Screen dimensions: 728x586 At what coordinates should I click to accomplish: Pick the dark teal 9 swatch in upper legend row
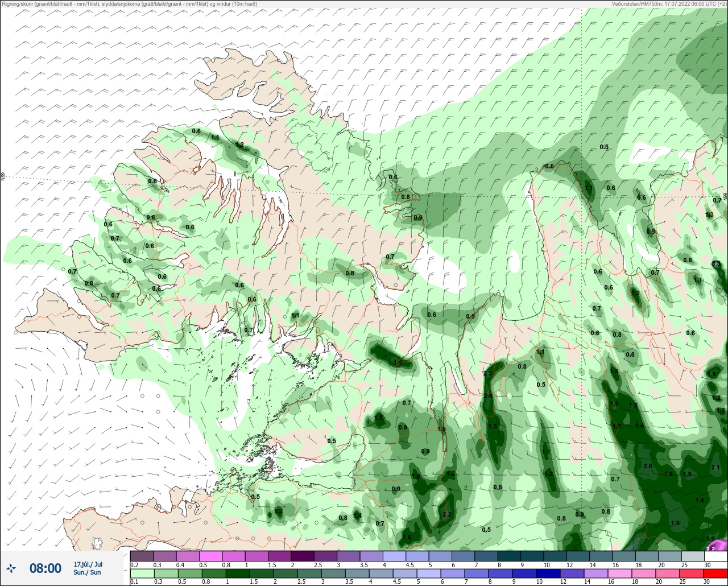click(x=532, y=556)
